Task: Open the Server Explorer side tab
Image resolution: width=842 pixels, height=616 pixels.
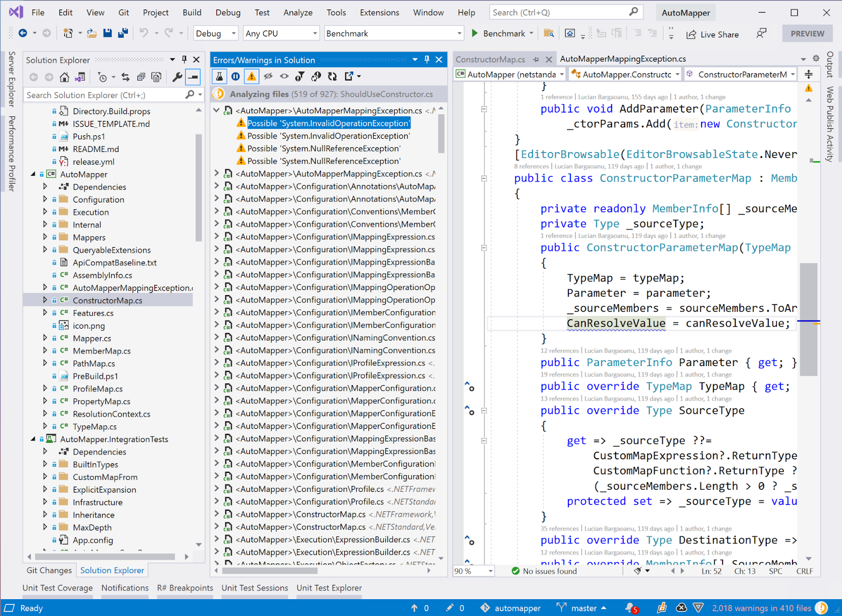Action: point(12,79)
